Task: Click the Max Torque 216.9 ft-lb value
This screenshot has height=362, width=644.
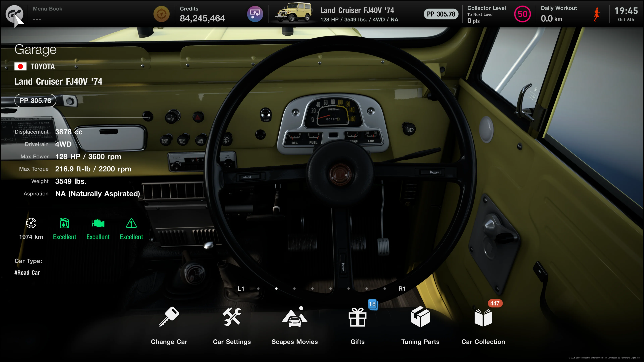Action: [93, 169]
